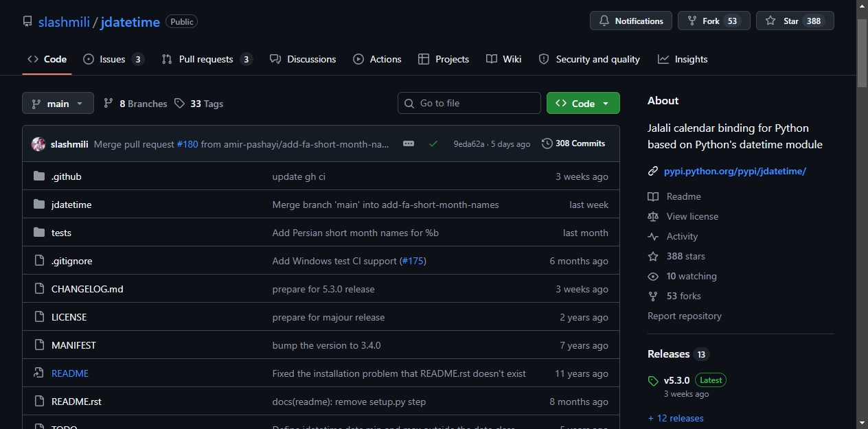Open the .github folder

(x=67, y=176)
